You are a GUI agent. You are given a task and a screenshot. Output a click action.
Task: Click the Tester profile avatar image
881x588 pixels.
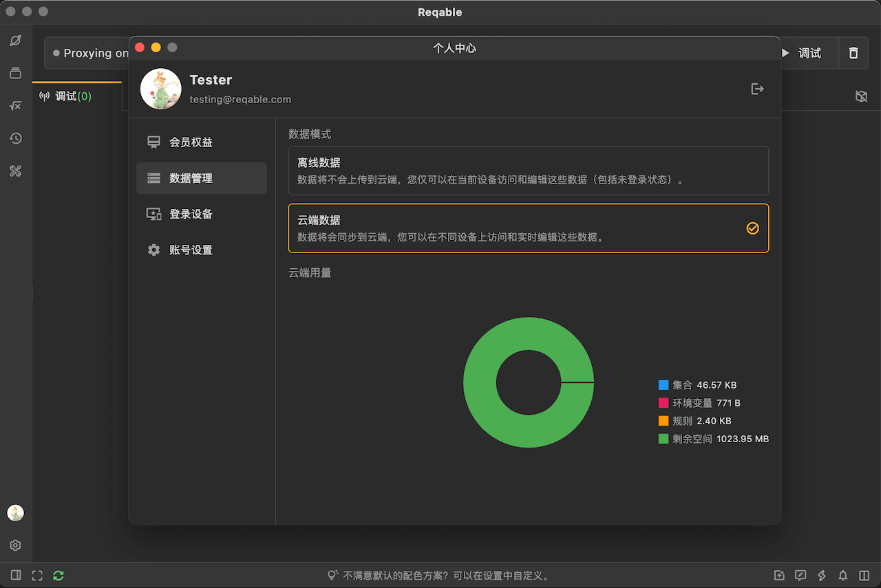pyautogui.click(x=160, y=89)
